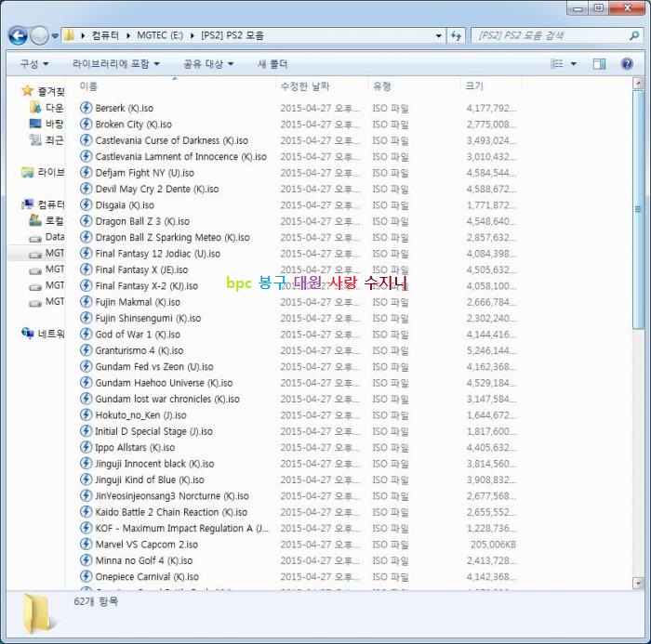Click the [PS2] PS2 모음 breadcrumb segment
Viewport: 651px width, 644px height.
[232, 35]
